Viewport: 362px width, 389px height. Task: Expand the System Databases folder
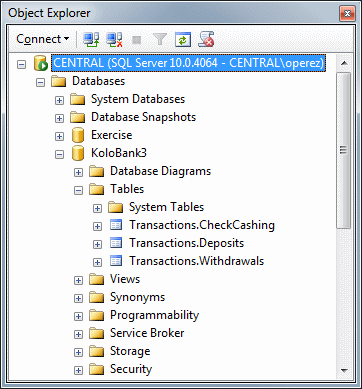[x=59, y=101]
